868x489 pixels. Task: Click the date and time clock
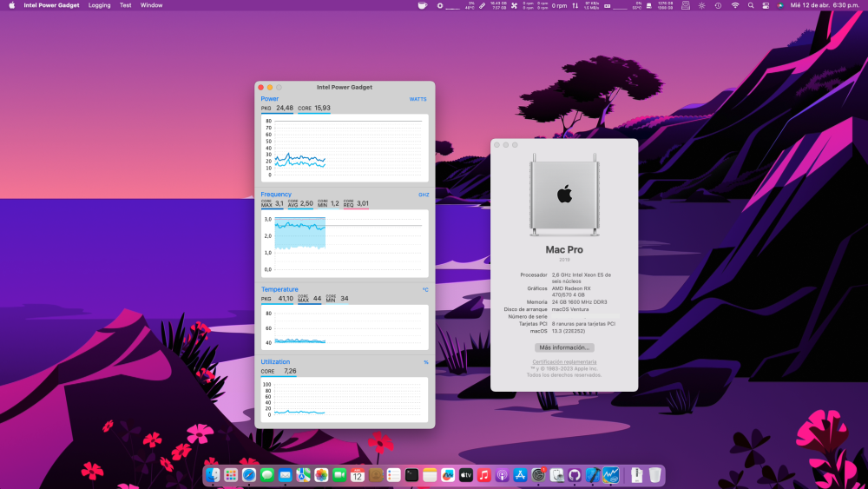825,5
